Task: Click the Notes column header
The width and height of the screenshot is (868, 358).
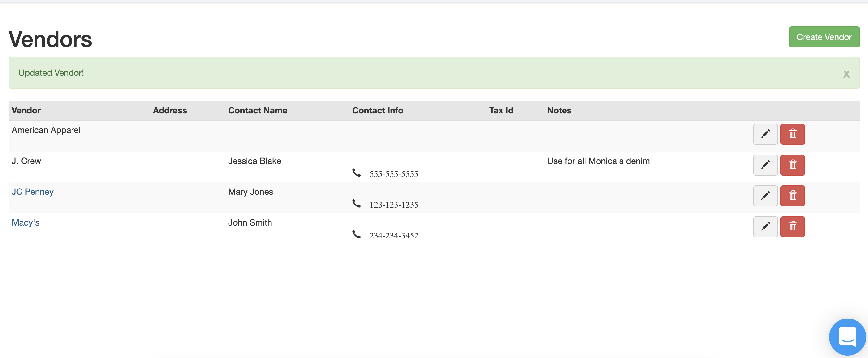Action: pos(559,110)
